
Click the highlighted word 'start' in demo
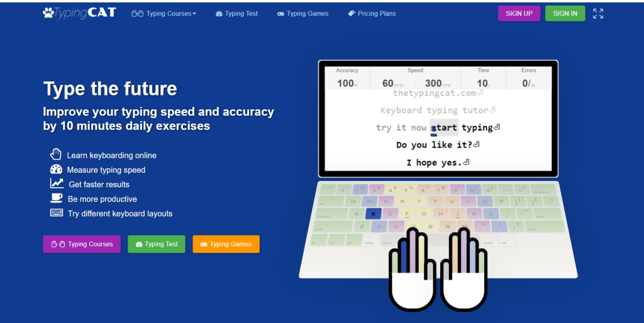[x=444, y=128]
